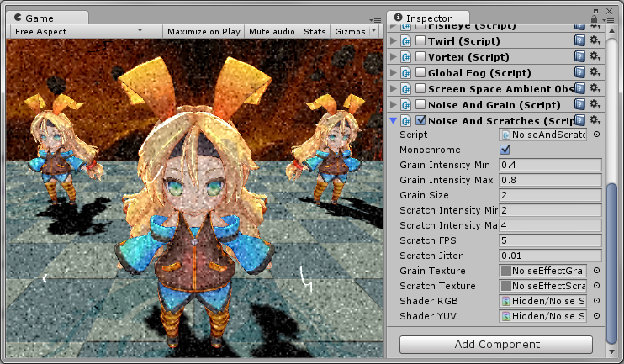Collapse the Noise And Scratches component
The image size is (624, 364).
pos(394,120)
